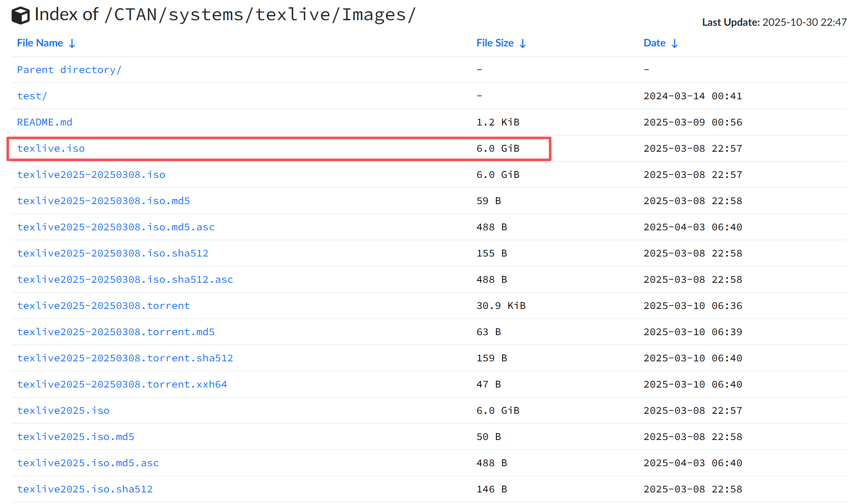Download texlive2025-20250308.torrent file
This screenshot has height=504, width=848.
(x=103, y=305)
